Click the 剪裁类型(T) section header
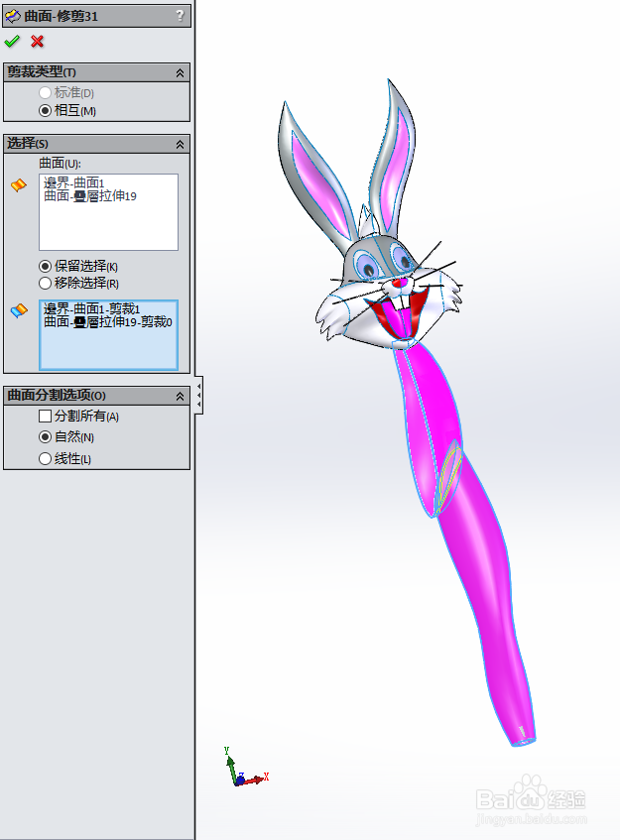This screenshot has height=840, width=620. click(96, 72)
